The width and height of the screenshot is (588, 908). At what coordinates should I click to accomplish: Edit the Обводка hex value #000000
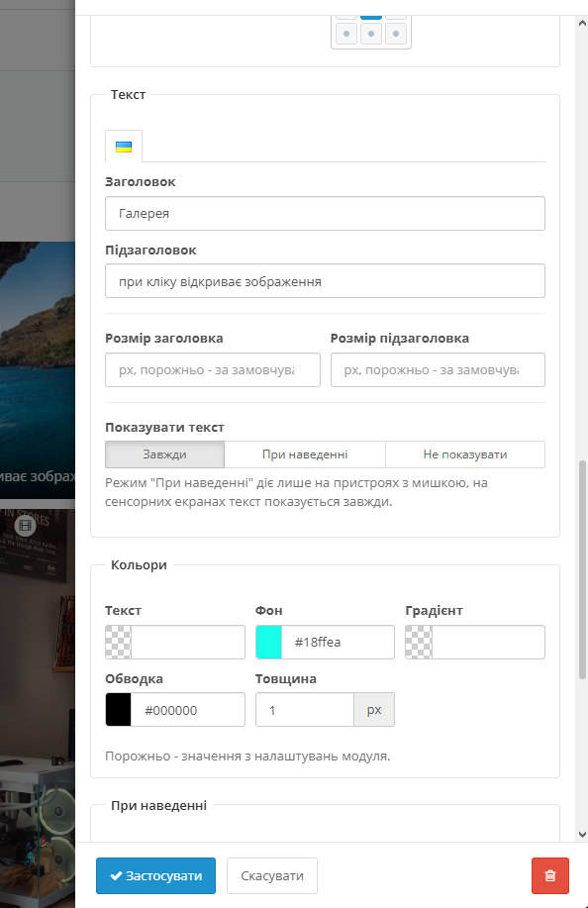coord(188,710)
